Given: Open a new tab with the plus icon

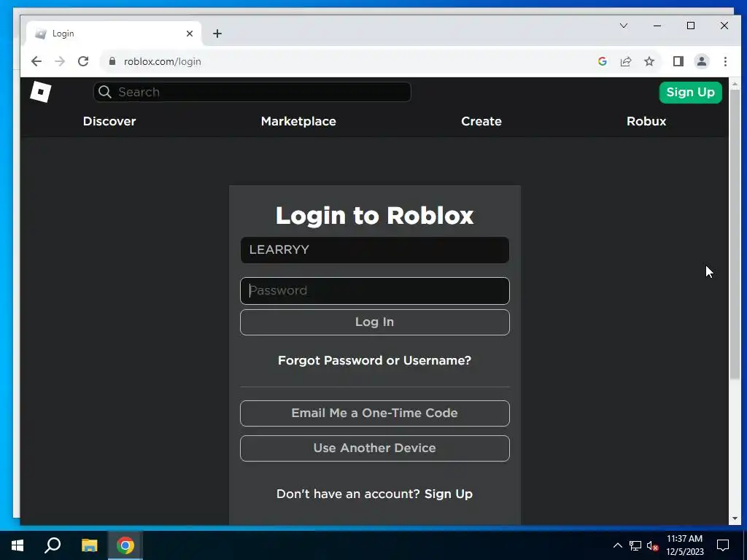Looking at the screenshot, I should [x=217, y=34].
